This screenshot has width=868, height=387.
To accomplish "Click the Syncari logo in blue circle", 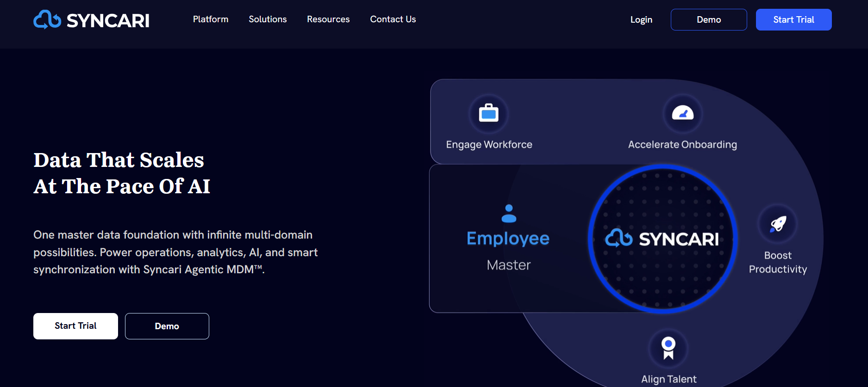I will tap(662, 239).
